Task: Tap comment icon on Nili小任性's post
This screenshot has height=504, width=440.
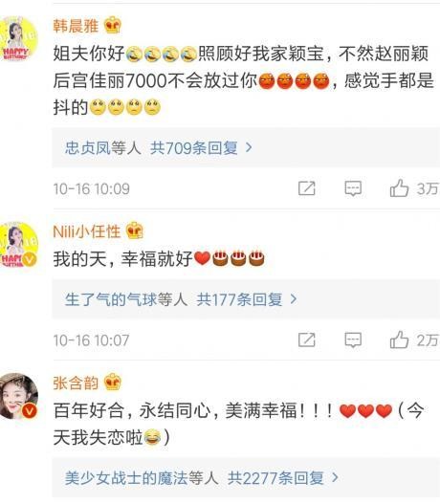Action: click(353, 340)
